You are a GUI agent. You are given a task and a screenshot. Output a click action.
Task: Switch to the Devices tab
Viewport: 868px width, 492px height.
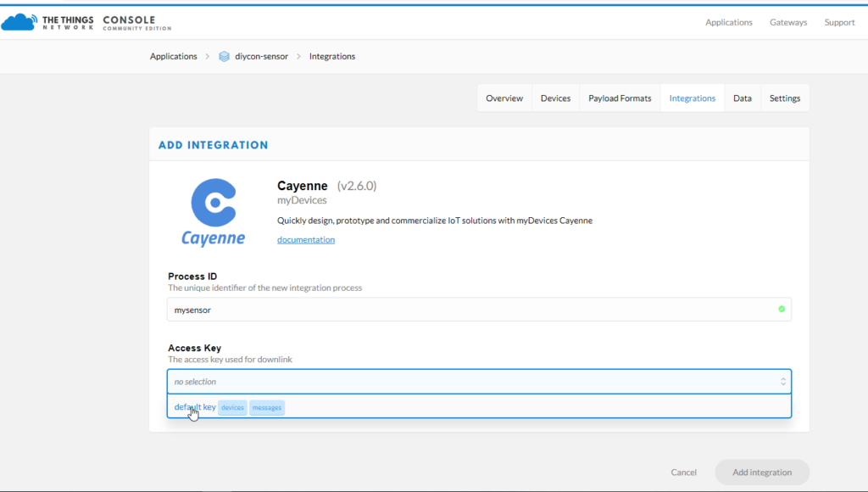[x=556, y=98]
